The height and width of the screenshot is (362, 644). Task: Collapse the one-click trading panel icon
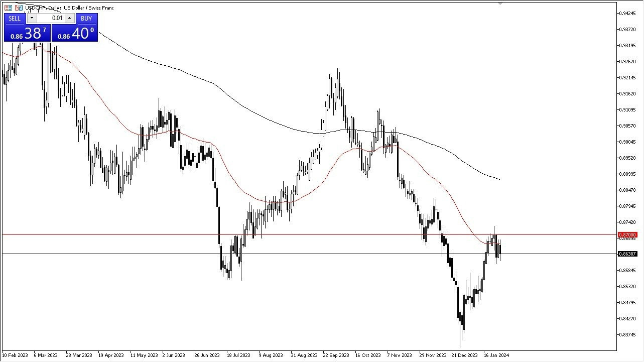tap(8, 8)
